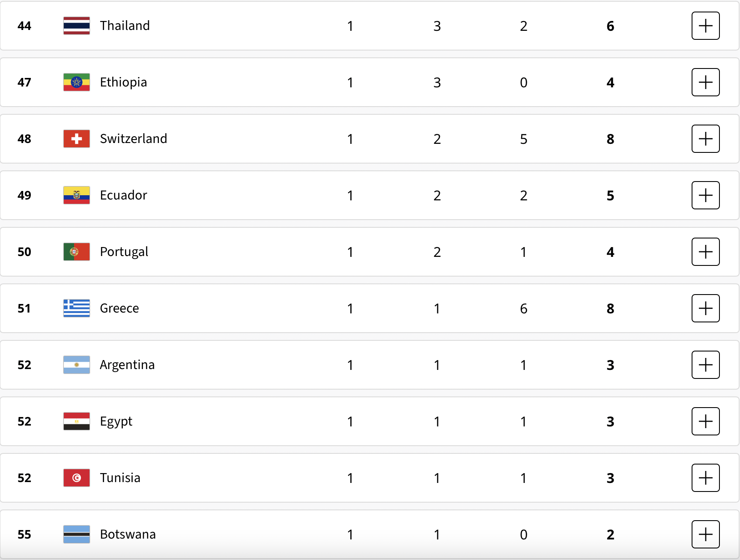The height and width of the screenshot is (560, 740).
Task: Click the Egypt flag icon
Action: pyautogui.click(x=77, y=421)
